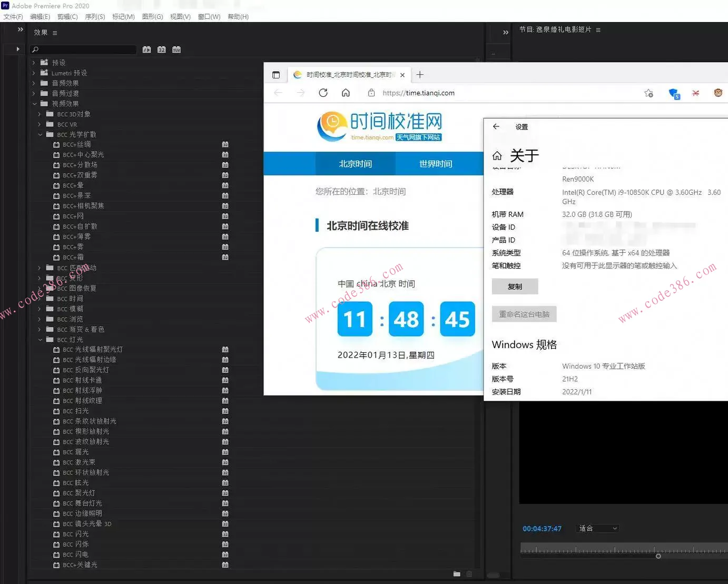Click the 复制 button in Settings
This screenshot has width=728, height=584.
click(x=515, y=286)
